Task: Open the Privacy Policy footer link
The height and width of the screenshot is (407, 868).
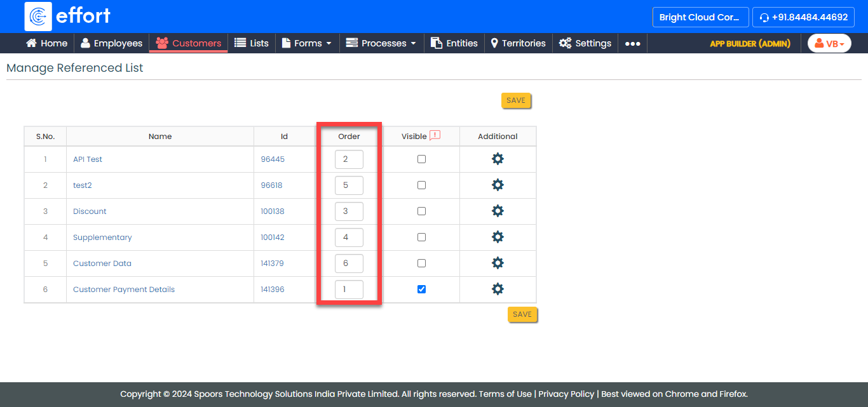Action: (x=566, y=394)
